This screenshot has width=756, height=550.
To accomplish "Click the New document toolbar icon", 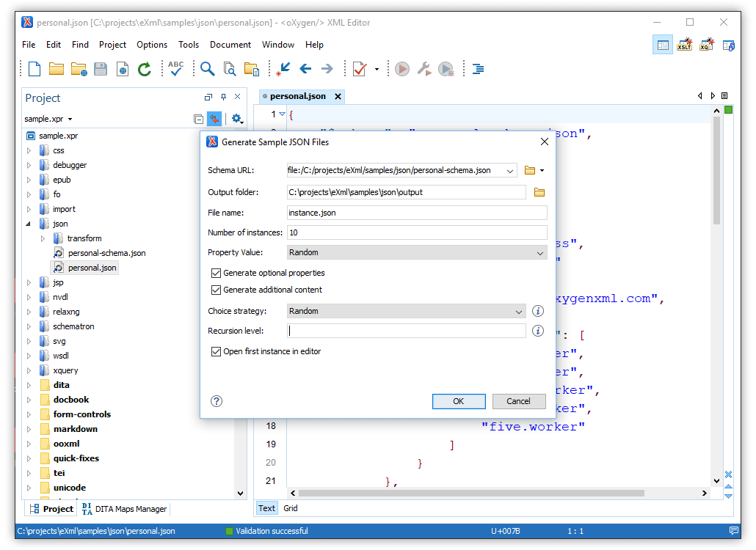I will (x=34, y=69).
